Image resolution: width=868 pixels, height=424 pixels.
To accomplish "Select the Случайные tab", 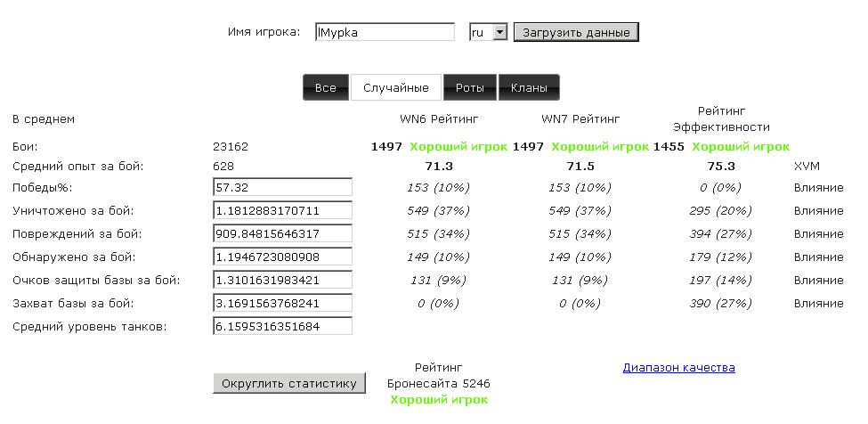I will click(396, 87).
